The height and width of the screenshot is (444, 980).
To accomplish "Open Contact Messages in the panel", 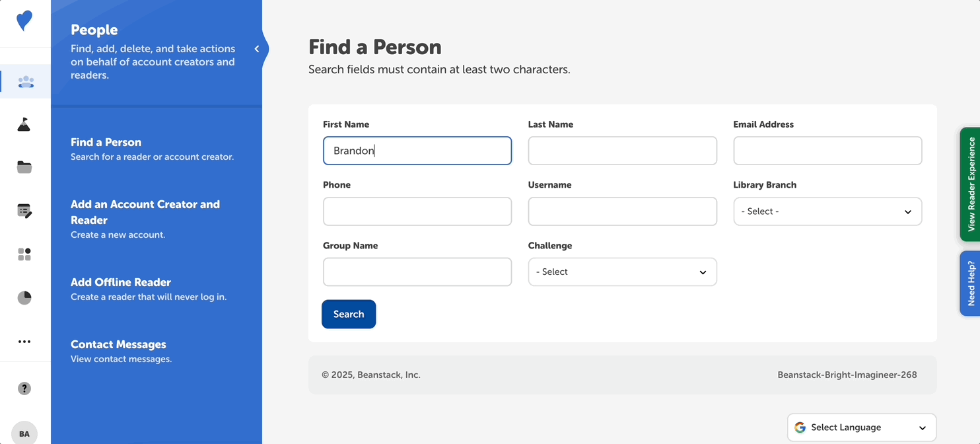I will pos(118,344).
